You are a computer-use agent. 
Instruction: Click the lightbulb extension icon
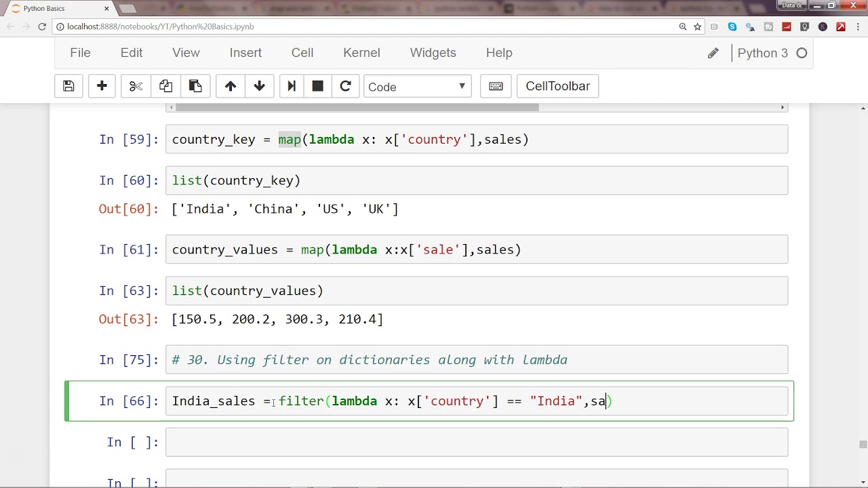pyautogui.click(x=805, y=26)
